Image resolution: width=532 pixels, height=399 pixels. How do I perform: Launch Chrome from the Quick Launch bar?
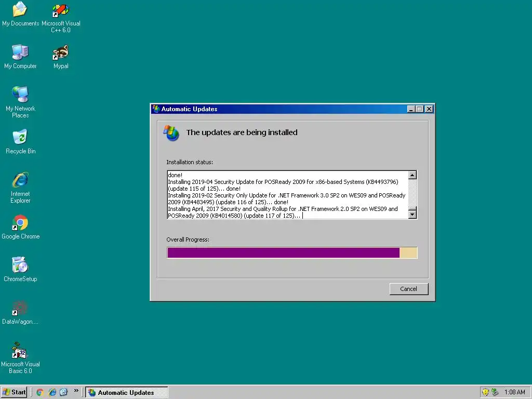[x=40, y=392]
